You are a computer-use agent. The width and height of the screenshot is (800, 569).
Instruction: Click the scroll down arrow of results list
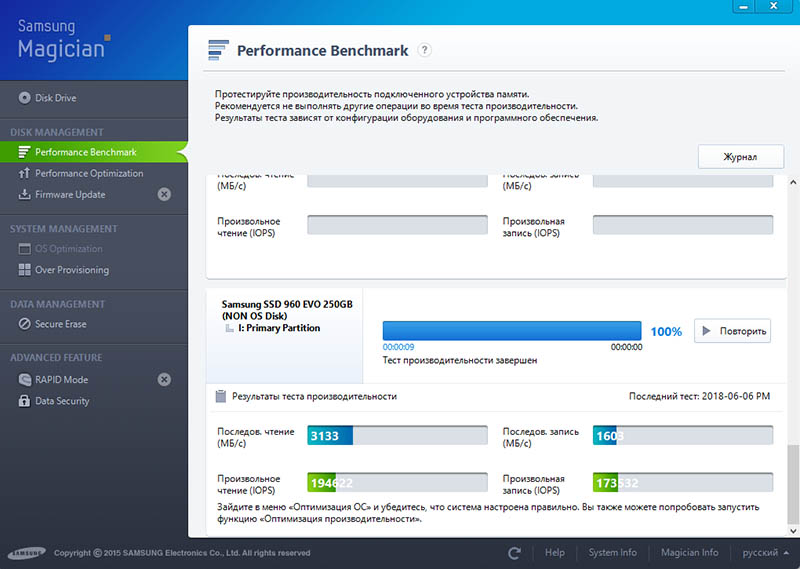(x=793, y=531)
